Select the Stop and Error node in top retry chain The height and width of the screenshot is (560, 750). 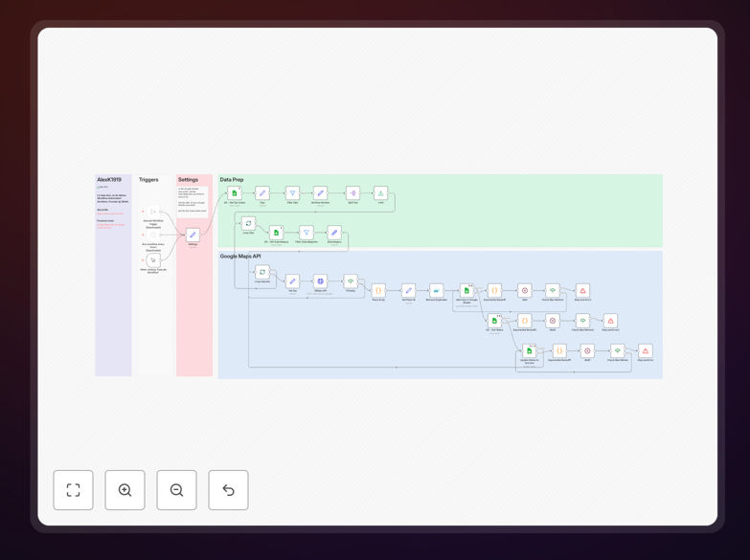tap(582, 290)
